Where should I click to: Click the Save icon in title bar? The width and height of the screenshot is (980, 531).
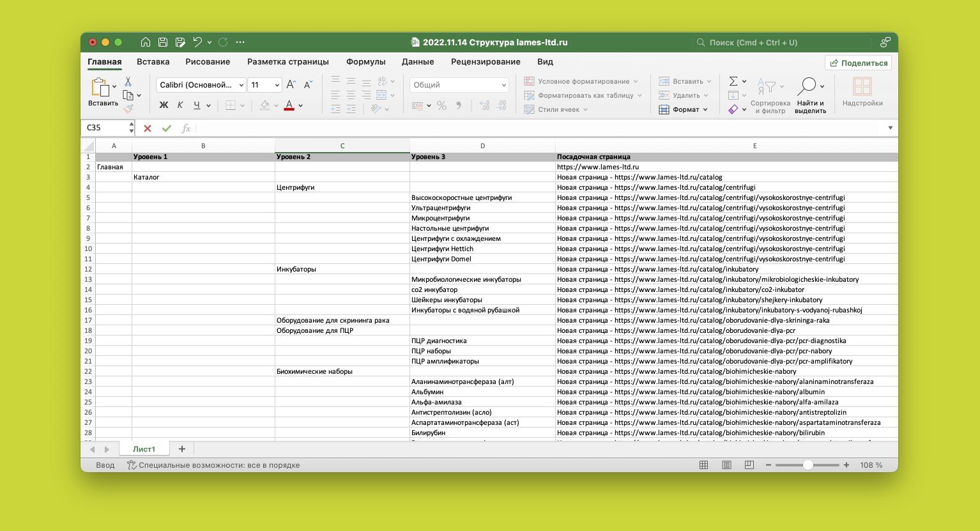[163, 42]
